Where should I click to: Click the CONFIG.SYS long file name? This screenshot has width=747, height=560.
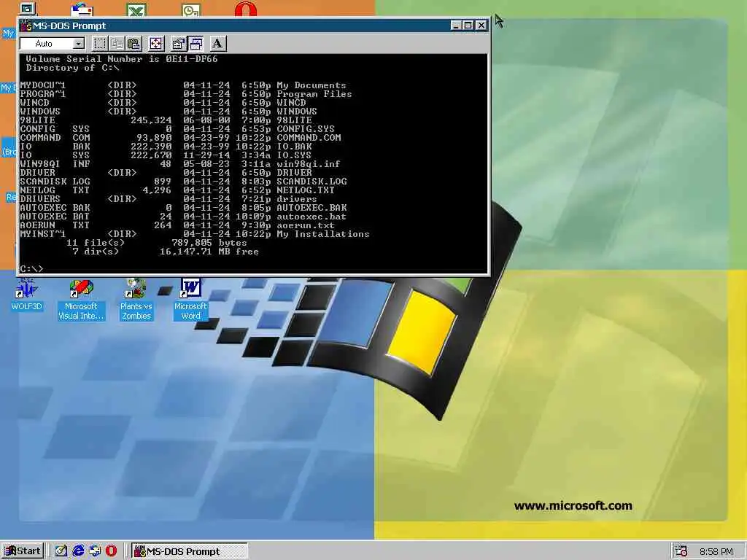[306, 128]
